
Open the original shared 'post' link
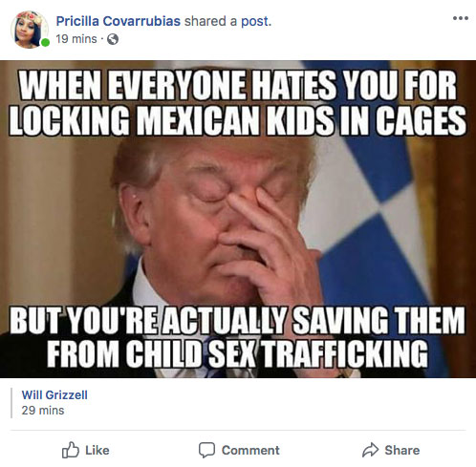pyautogui.click(x=255, y=22)
